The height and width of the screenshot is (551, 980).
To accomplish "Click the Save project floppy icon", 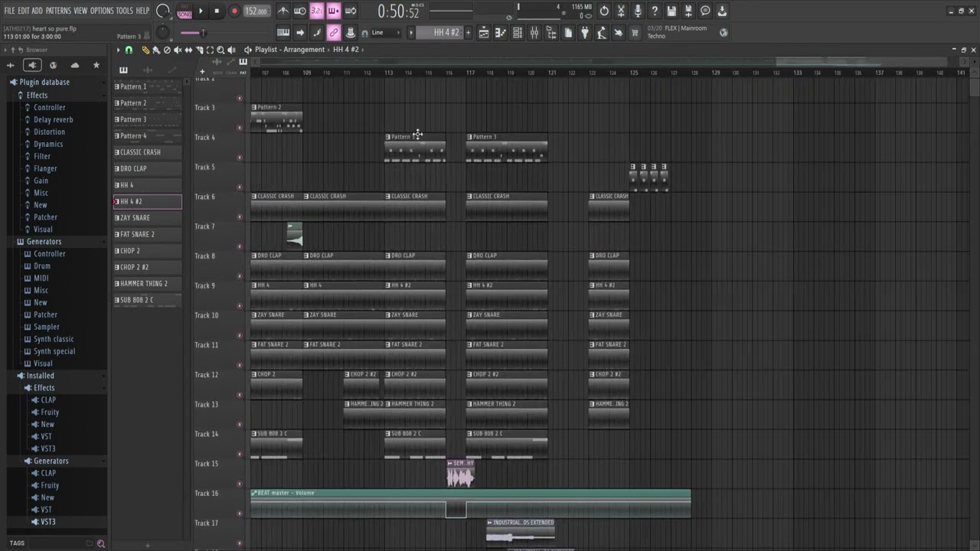I will pyautogui.click(x=671, y=11).
